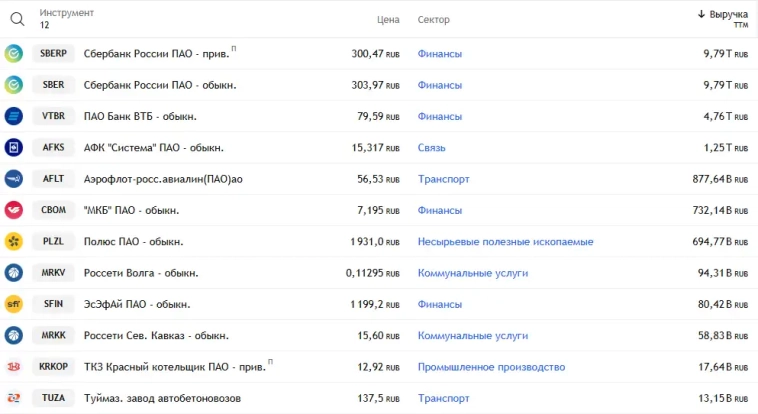Open the PLZL ticker badge
This screenshot has height=414, width=758.
point(53,241)
